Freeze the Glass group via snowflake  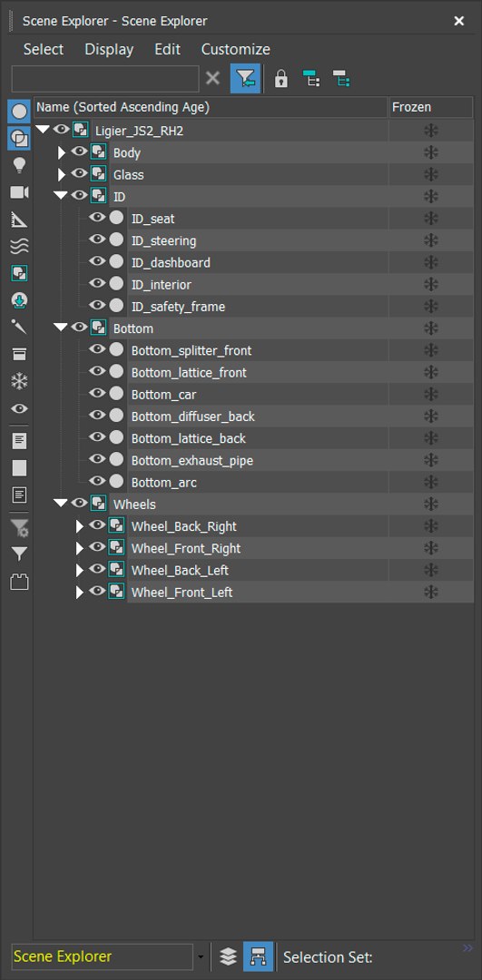coord(431,174)
